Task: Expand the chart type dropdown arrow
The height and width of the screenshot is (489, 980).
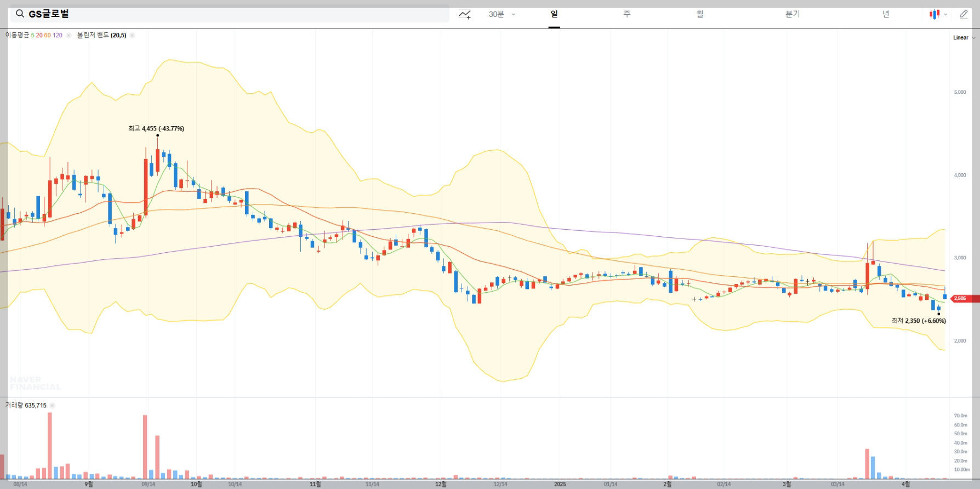Action: (945, 15)
